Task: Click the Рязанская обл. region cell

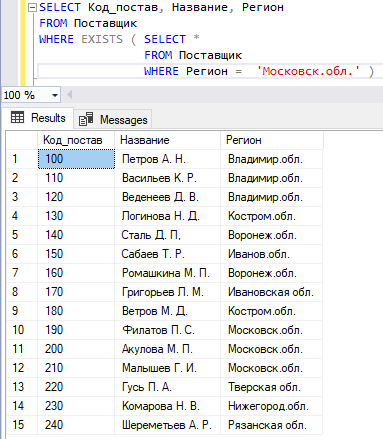Action: coord(272,425)
